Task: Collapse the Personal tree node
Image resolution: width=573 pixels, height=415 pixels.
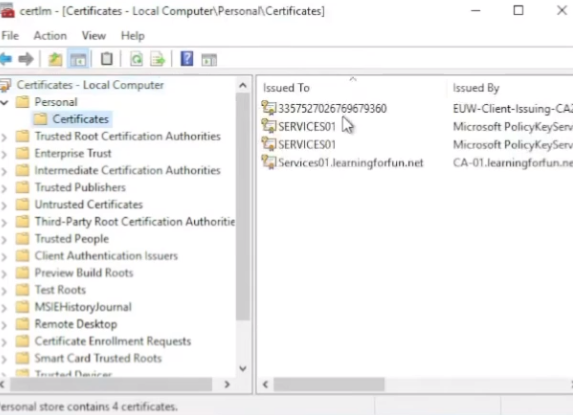Action: [4, 102]
